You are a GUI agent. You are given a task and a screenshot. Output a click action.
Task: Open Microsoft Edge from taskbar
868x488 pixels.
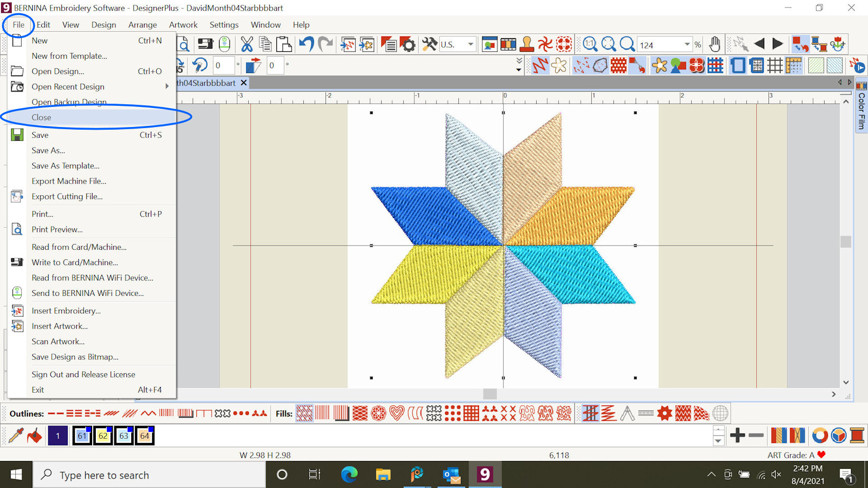[349, 475]
